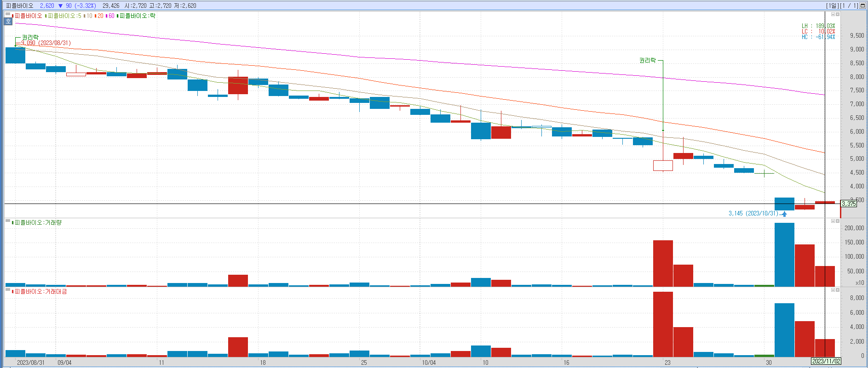Minimize the 거래량 volume pane

833,221
